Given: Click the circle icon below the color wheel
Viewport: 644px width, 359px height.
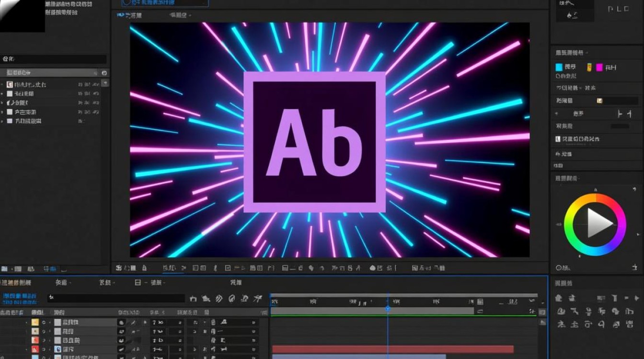Looking at the screenshot, I should click(x=559, y=268).
